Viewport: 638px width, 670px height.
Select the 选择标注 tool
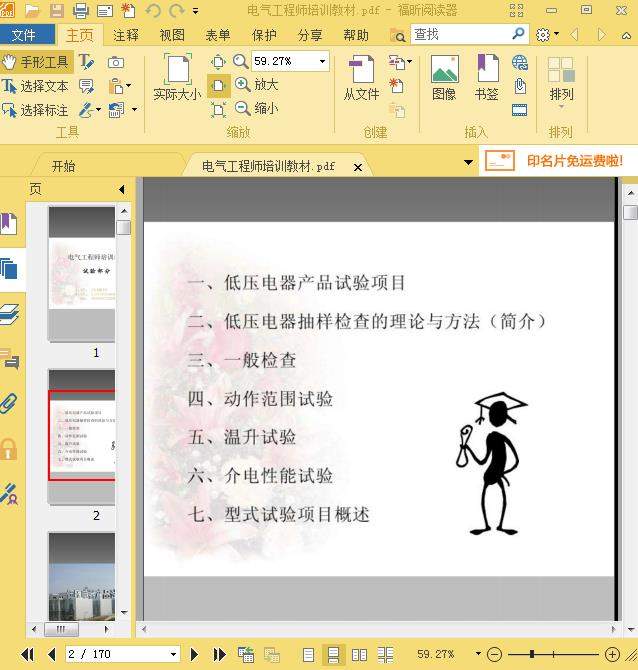click(35, 110)
